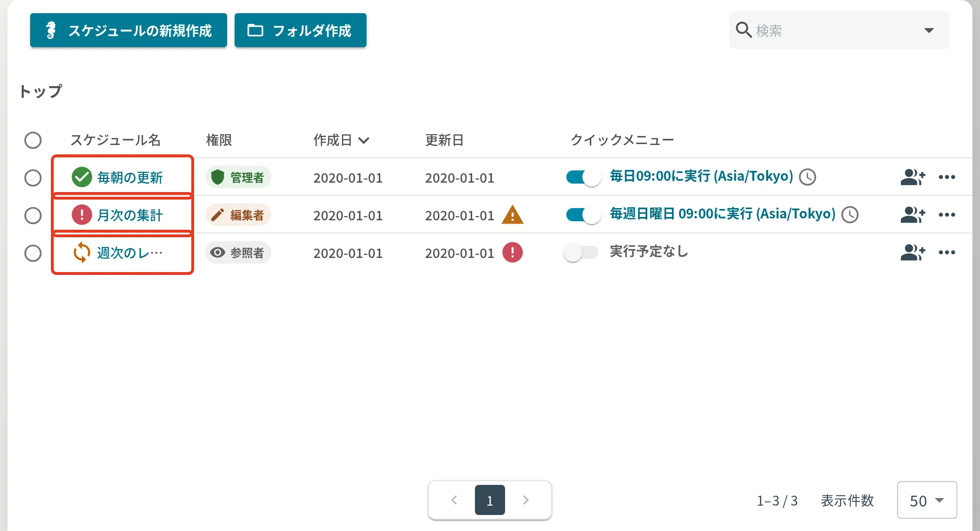Enable the 実行予定なし schedule toggle
Screen dimensions: 980x531
(x=581, y=252)
